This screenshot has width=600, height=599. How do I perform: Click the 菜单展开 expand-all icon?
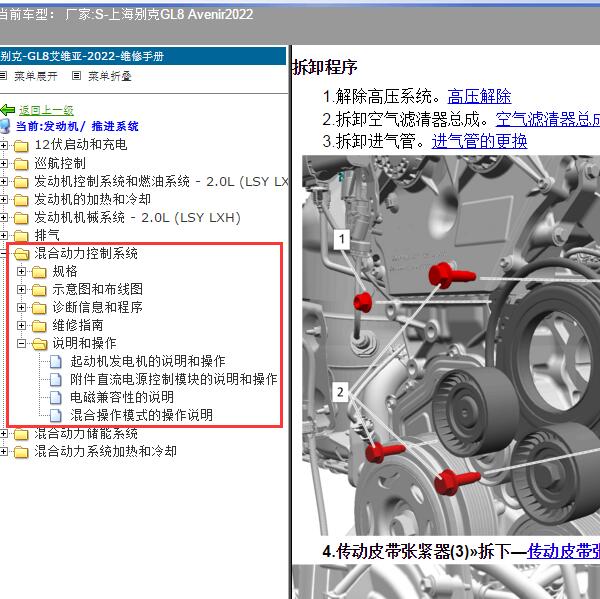point(3,76)
